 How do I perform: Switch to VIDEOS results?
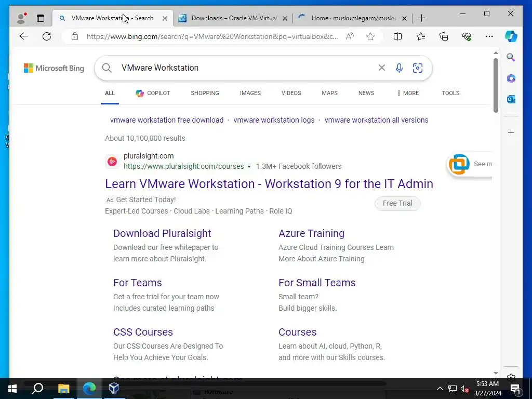pyautogui.click(x=291, y=93)
